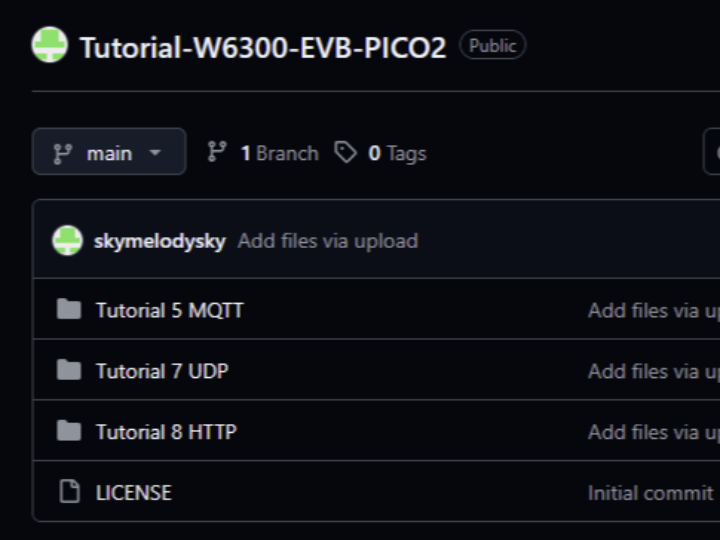
Task: Click the skymelodysky commit author avatar
Action: (x=67, y=241)
